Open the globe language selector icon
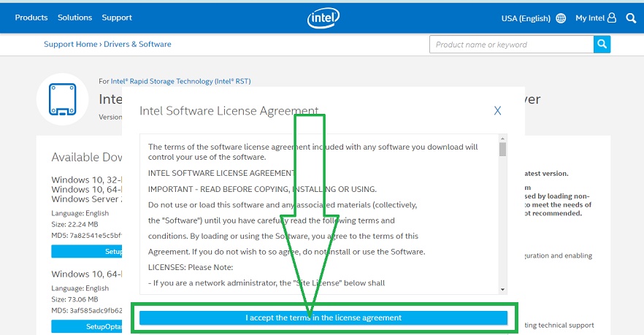The height and width of the screenshot is (335, 644). point(561,18)
